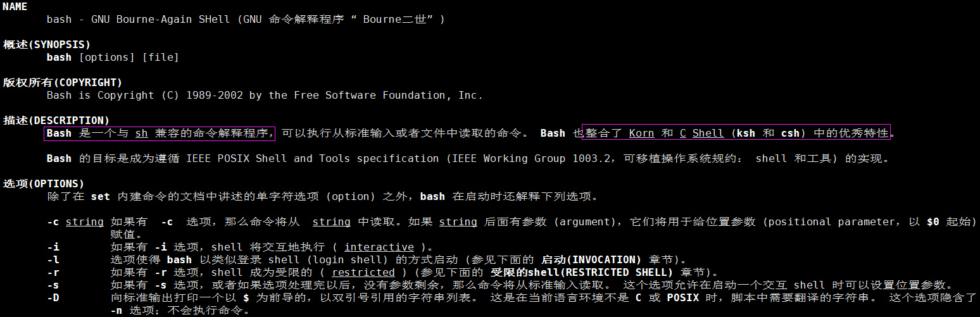Select the bold 'csh' word
980x317 pixels.
(x=791, y=133)
